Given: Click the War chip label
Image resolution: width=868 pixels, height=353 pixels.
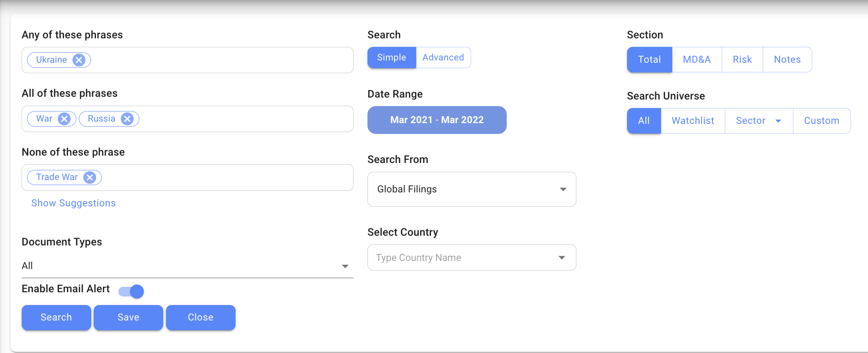Looking at the screenshot, I should coord(44,119).
